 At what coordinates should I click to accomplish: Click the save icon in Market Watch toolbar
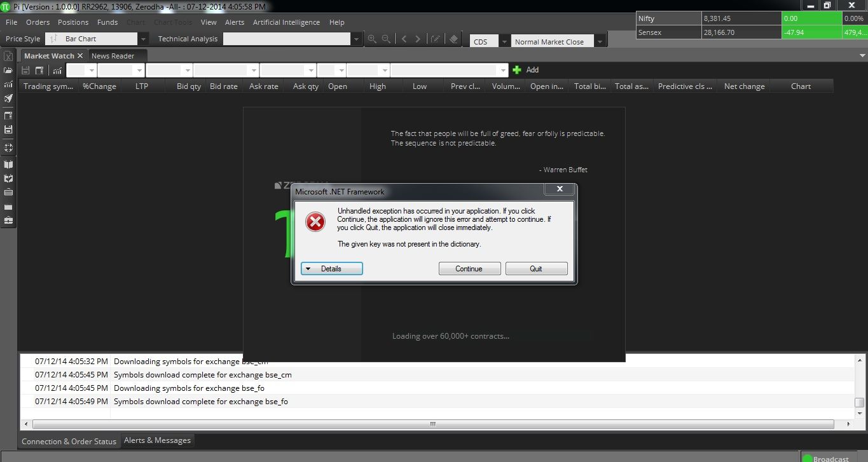pyautogui.click(x=26, y=70)
